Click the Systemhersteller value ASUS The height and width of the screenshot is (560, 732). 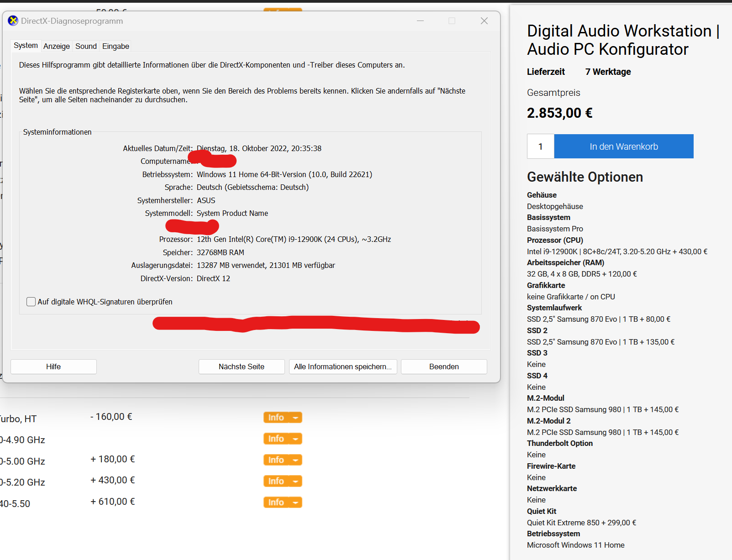point(206,200)
